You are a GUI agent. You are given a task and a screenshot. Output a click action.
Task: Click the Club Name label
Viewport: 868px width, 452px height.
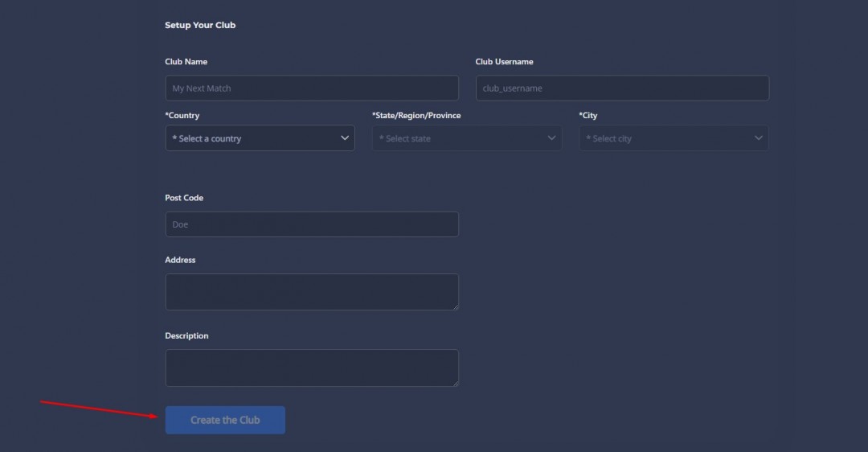click(x=186, y=61)
